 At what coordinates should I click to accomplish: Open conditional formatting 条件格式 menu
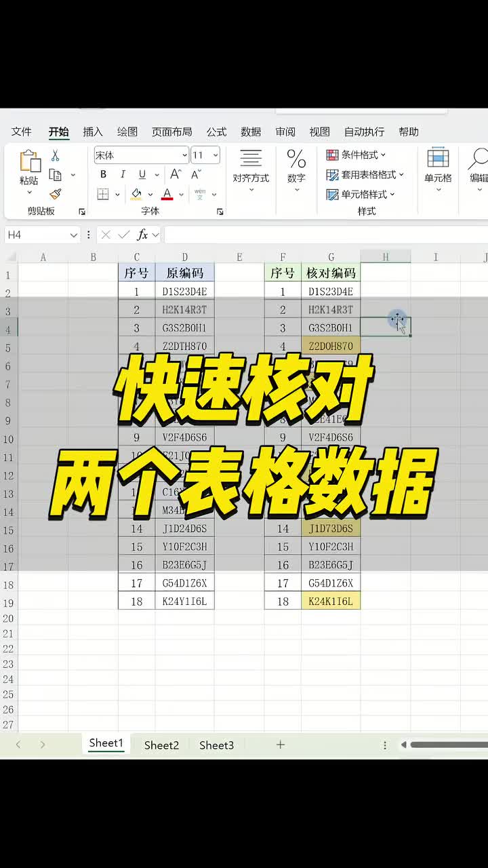click(x=356, y=155)
